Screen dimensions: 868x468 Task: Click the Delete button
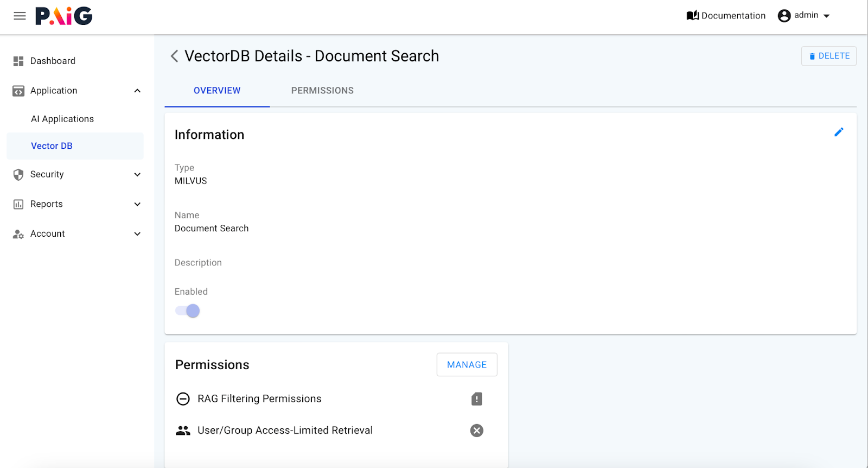click(828, 56)
